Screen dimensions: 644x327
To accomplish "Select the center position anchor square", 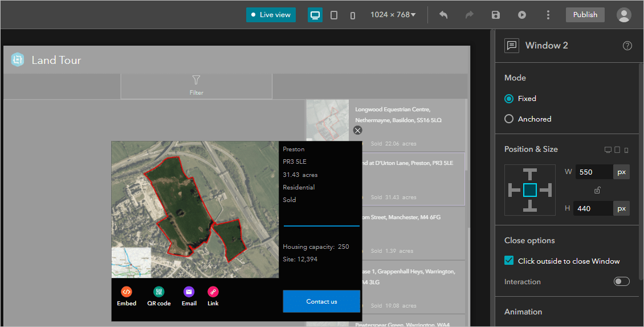I will [530, 190].
